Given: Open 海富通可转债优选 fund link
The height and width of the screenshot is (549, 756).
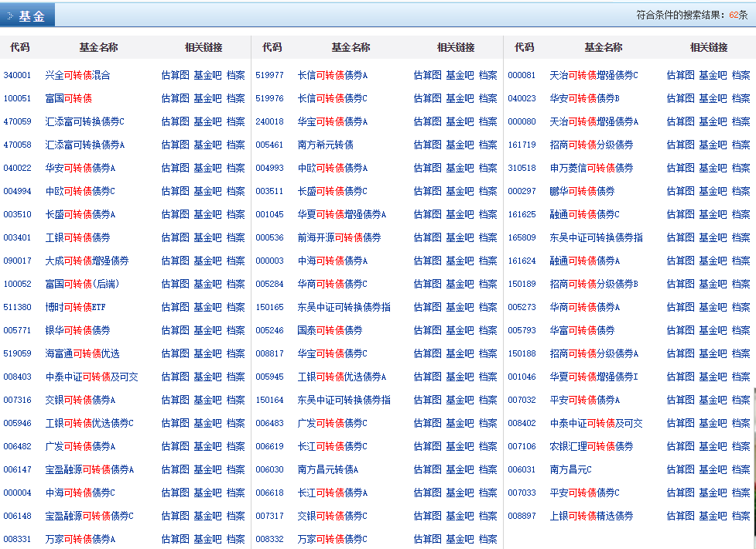Looking at the screenshot, I should 83,353.
